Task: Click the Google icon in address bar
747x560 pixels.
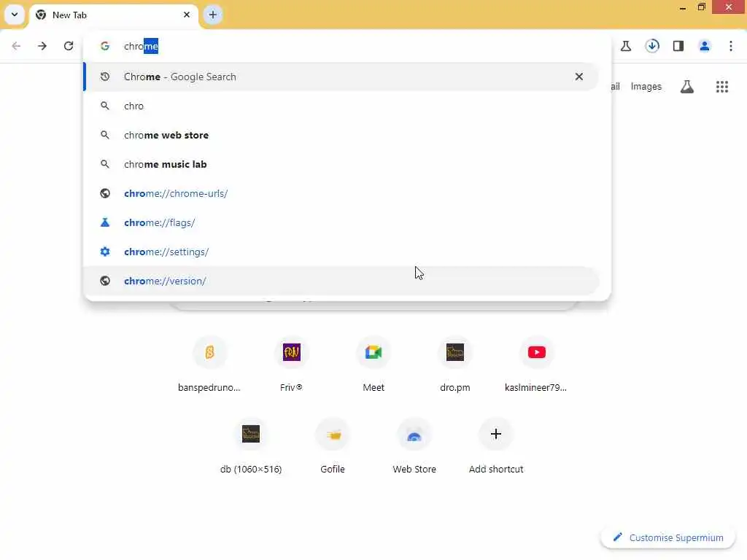Action: click(105, 46)
